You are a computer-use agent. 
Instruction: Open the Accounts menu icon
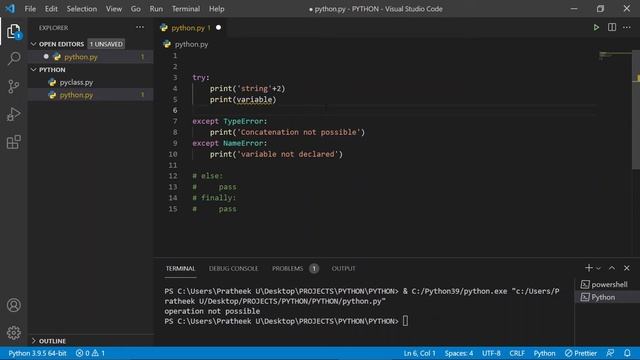13,305
